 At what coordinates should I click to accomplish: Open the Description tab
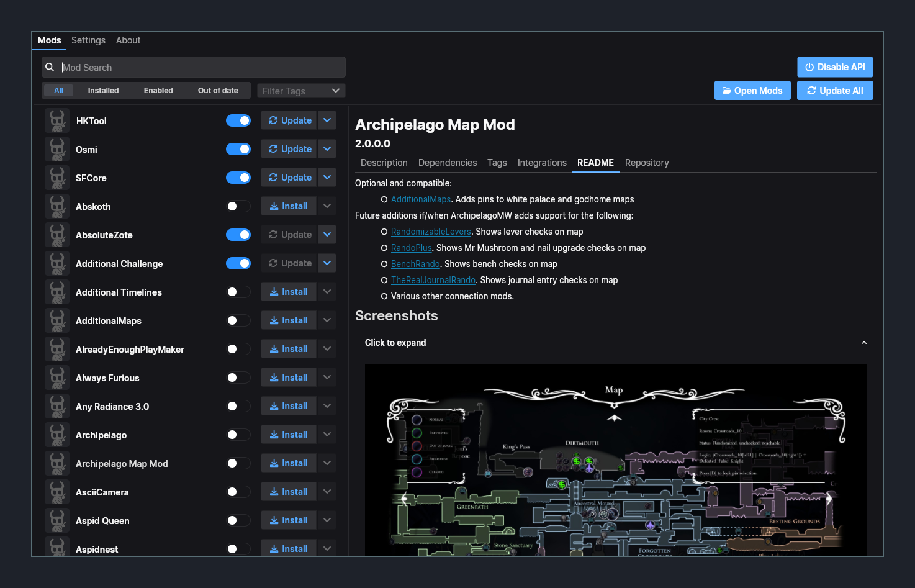pos(384,163)
